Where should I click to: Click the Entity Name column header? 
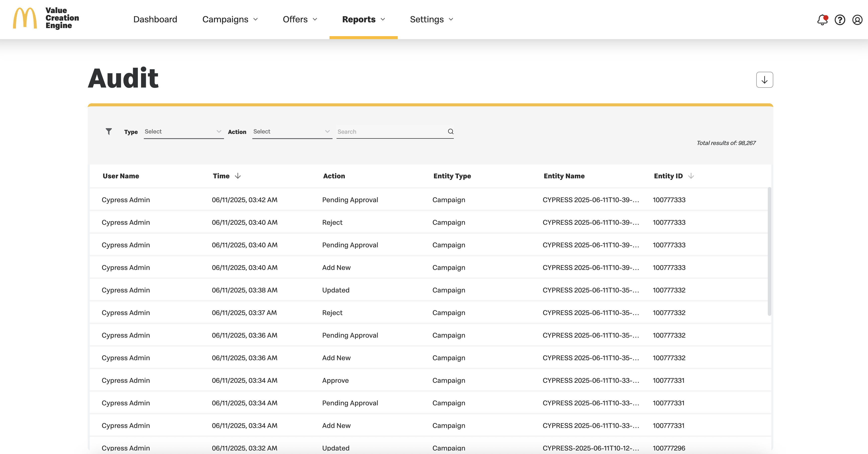pos(564,176)
